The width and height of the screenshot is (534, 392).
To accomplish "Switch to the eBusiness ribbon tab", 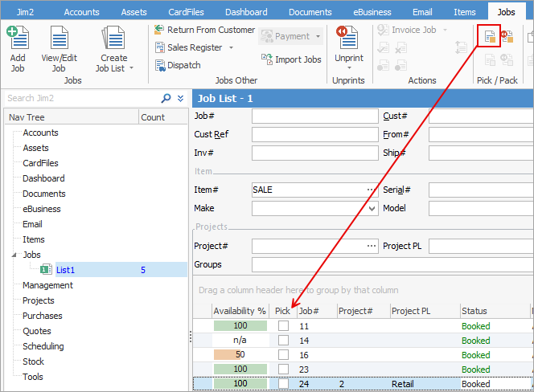I will 372,12.
